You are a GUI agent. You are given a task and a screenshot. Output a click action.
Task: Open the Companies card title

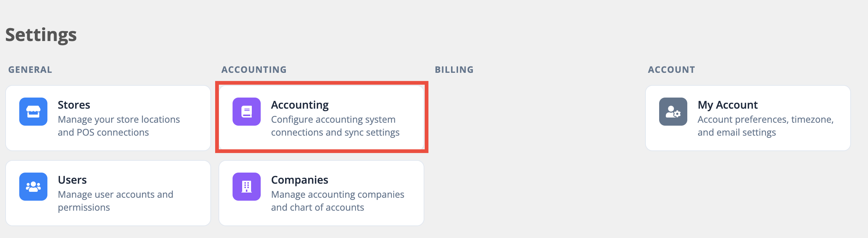point(300,180)
